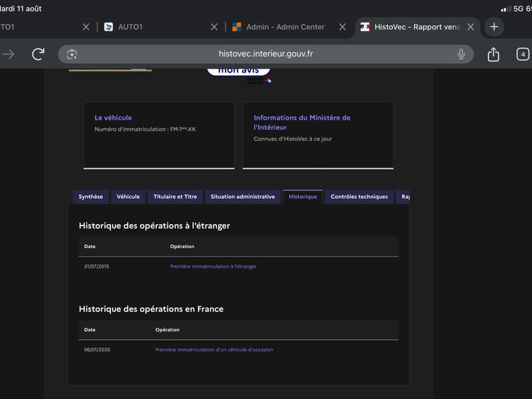Close the HistoVec tab
The width and height of the screenshot is (532, 399).
click(x=471, y=27)
